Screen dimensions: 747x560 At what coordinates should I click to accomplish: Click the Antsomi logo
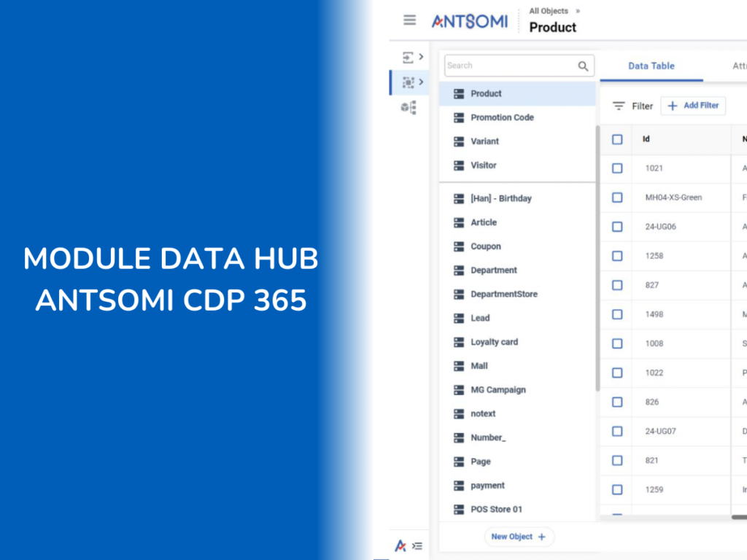point(469,21)
